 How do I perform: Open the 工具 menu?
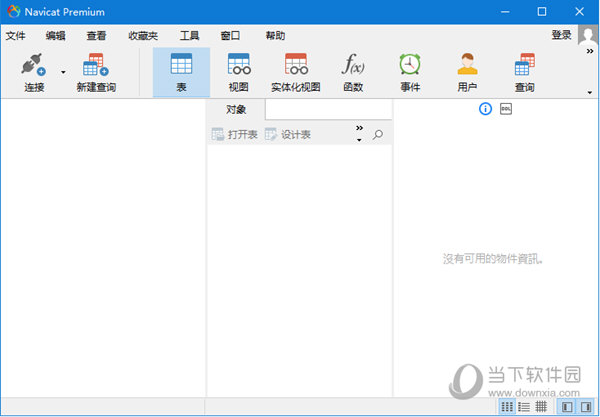coord(189,36)
